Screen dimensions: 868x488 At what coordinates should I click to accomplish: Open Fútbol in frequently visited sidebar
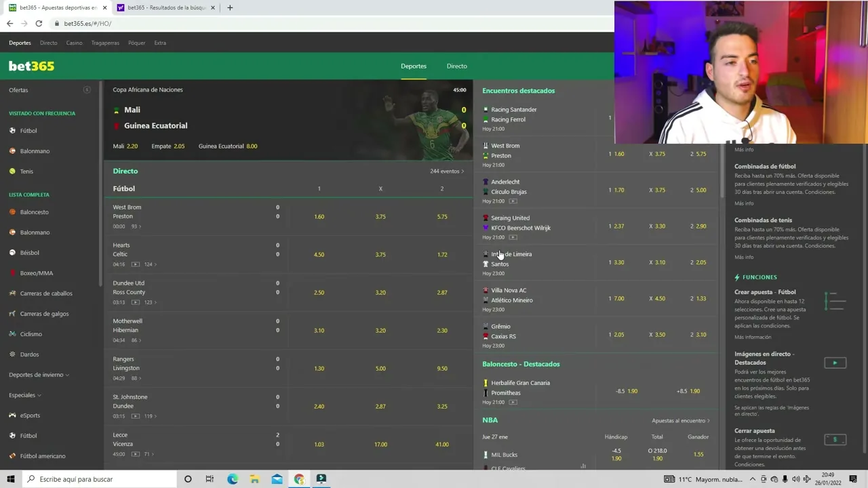28,131
